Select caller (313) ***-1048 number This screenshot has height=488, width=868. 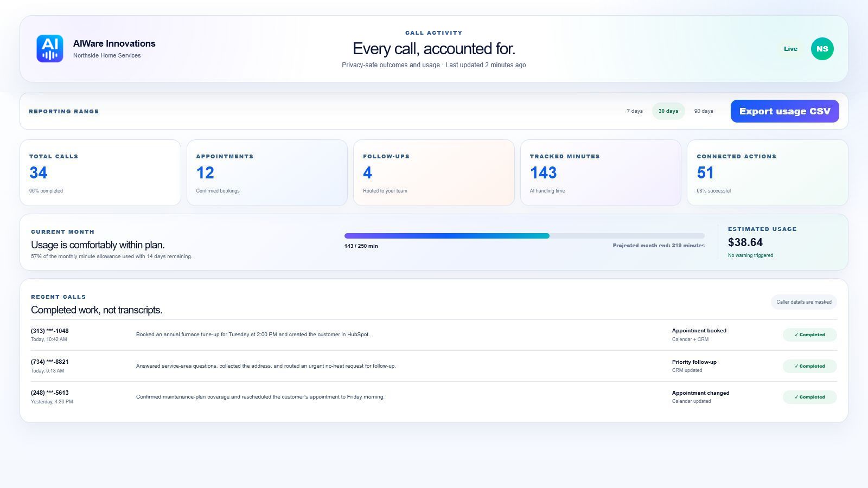point(50,331)
